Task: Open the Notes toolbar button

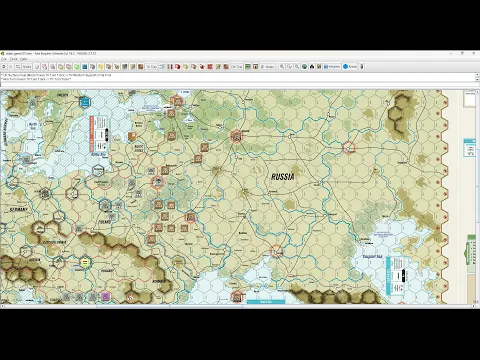Action: (x=268, y=67)
